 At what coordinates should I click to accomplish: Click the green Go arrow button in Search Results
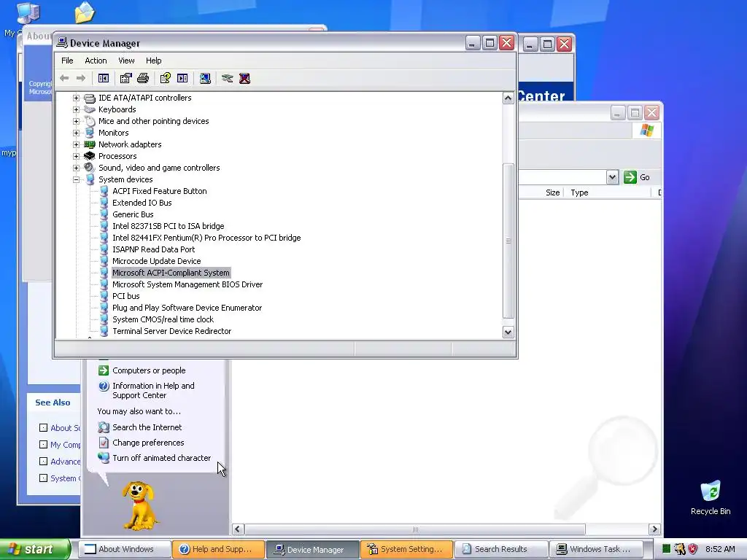point(630,177)
